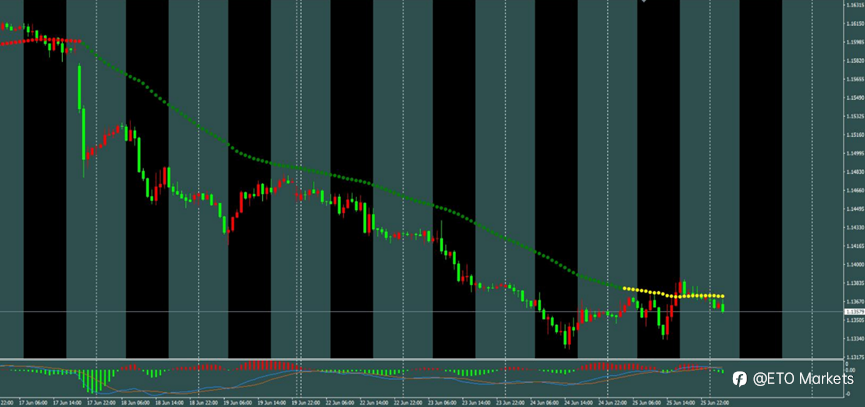Click the 1.14660 price axis label
Screen dimensions: 865x407
tap(855, 191)
